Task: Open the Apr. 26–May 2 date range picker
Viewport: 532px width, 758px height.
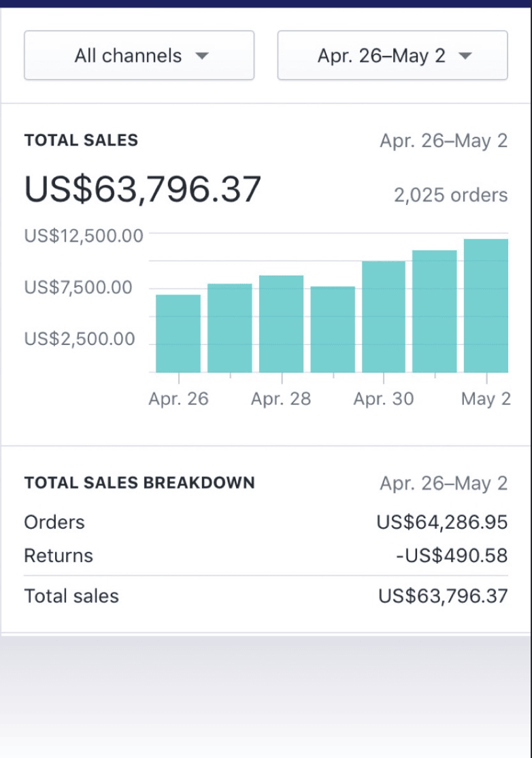Action: [393, 55]
